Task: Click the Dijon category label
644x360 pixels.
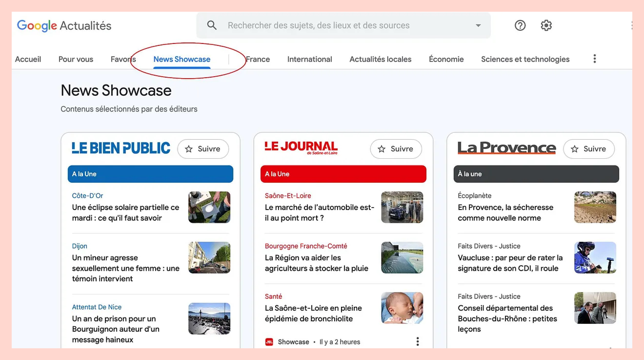Action: [80, 246]
